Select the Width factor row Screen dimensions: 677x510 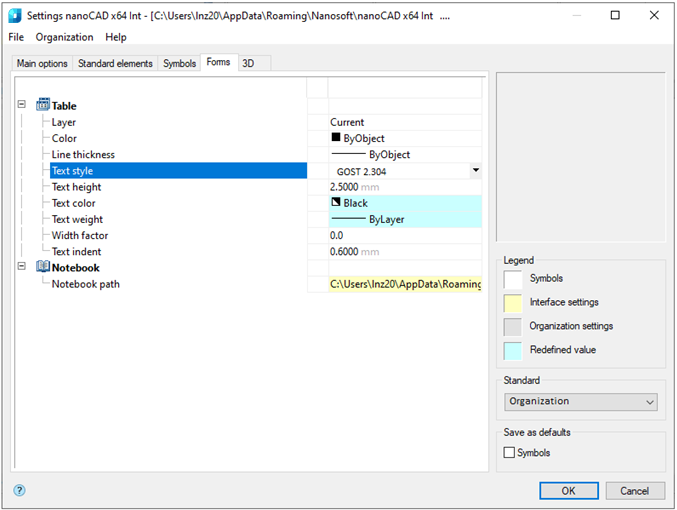click(178, 235)
